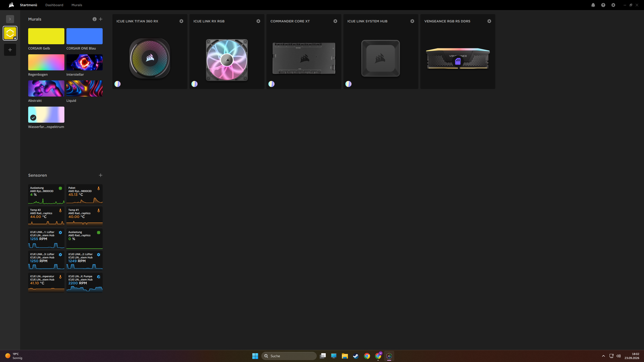Click the Murals info icon
Viewport: 644px width, 362px height.
[94, 19]
